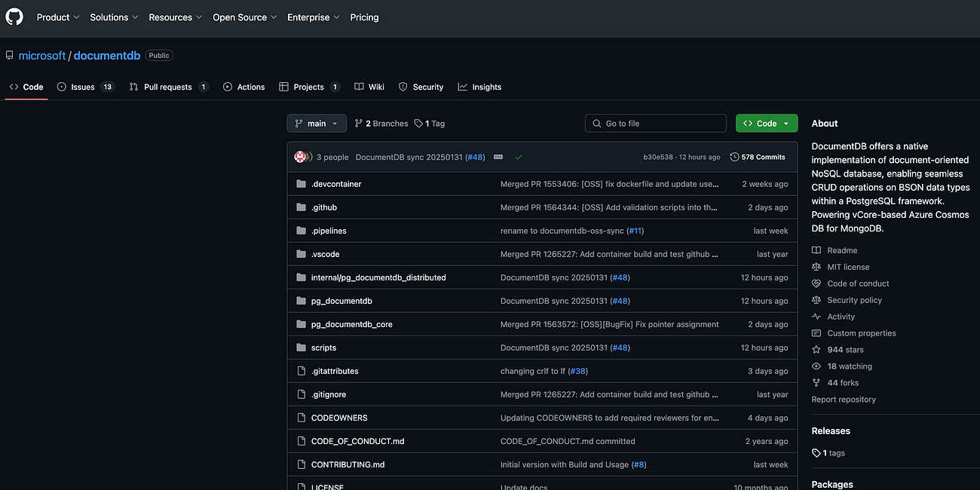Open the green Code dropdown button

pos(767,124)
